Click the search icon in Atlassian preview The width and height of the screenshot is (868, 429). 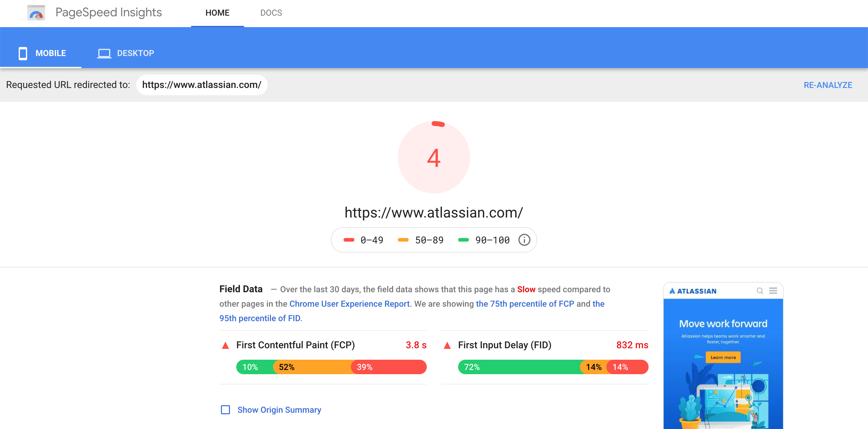[x=759, y=291]
